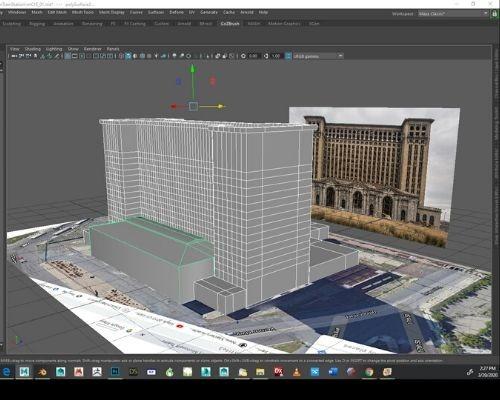This screenshot has width=500, height=400.
Task: Switch to the FX Caching shelf tab
Action: [135, 24]
